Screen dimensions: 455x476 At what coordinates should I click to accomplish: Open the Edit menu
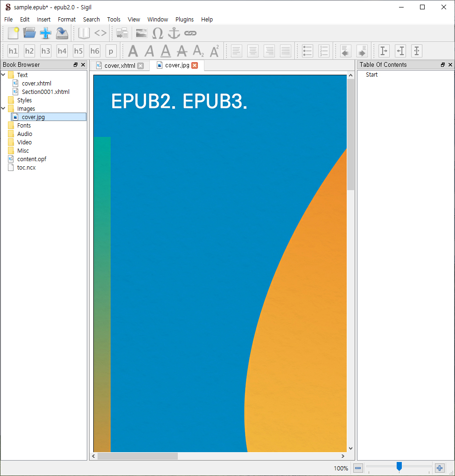click(25, 20)
